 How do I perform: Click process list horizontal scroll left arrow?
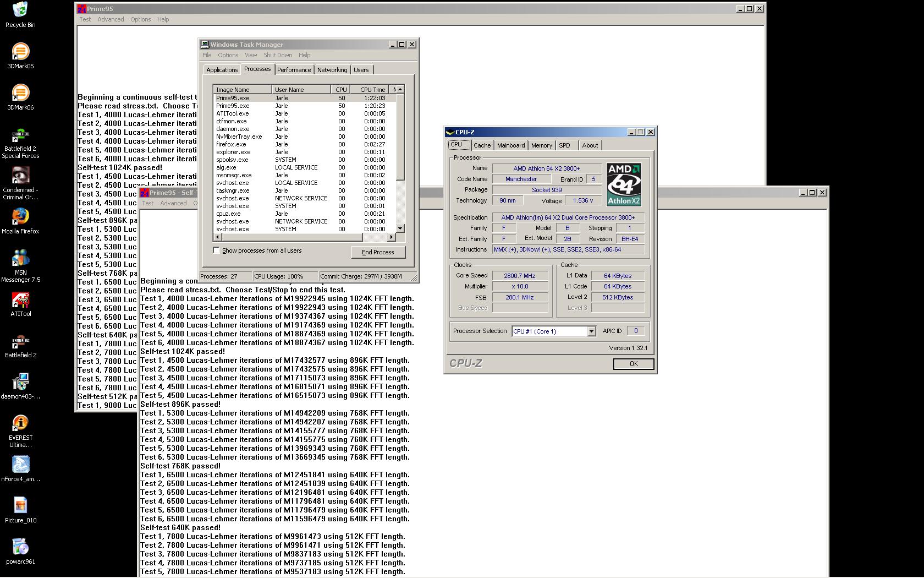[218, 237]
